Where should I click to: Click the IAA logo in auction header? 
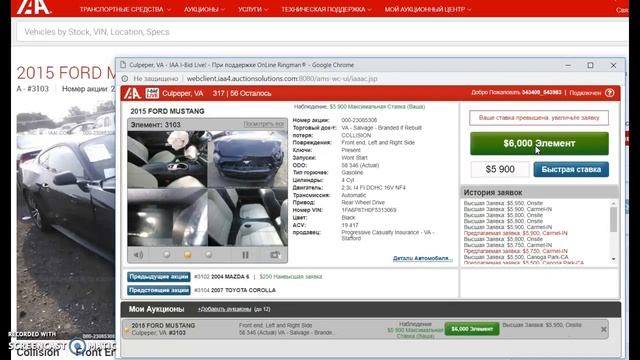[132, 93]
